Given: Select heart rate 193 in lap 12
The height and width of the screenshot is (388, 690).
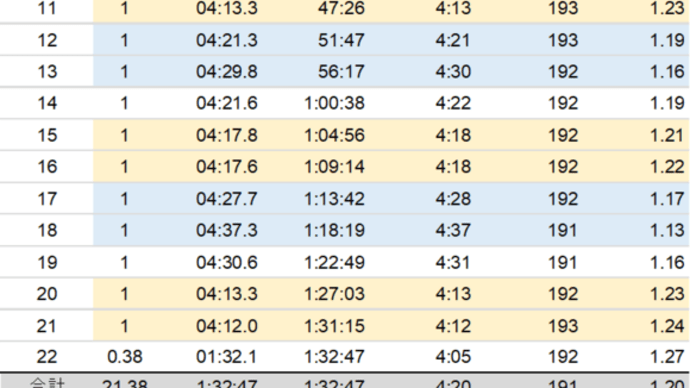Looking at the screenshot, I should click(x=563, y=40).
